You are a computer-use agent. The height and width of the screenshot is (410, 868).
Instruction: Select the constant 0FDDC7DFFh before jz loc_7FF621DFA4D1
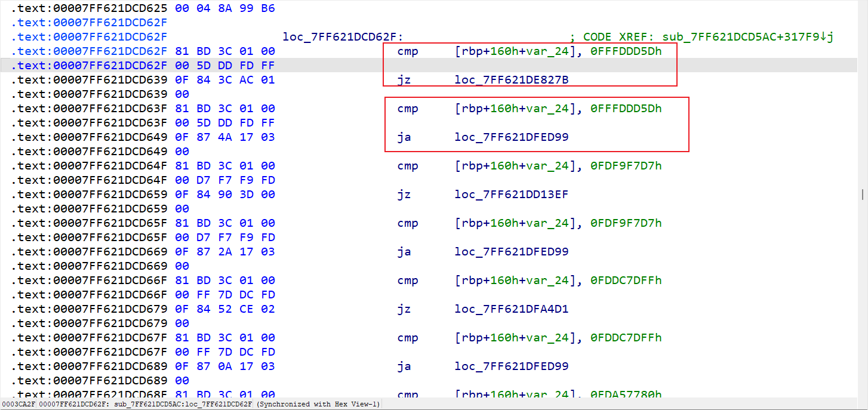pyautogui.click(x=626, y=280)
